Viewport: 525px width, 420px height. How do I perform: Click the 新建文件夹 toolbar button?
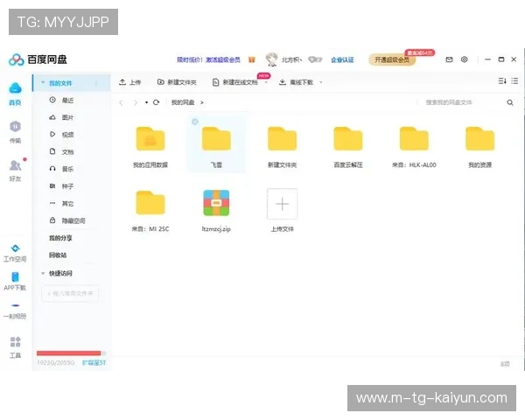[x=177, y=82]
